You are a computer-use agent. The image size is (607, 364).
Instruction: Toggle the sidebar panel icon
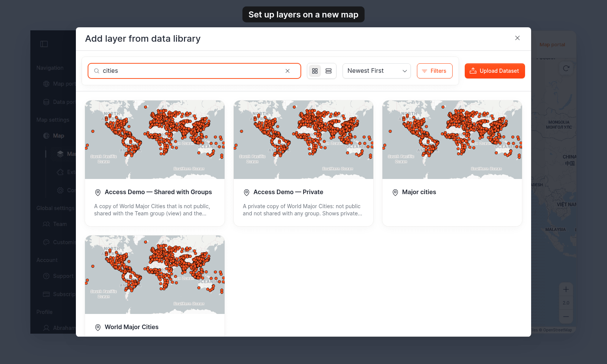click(44, 44)
